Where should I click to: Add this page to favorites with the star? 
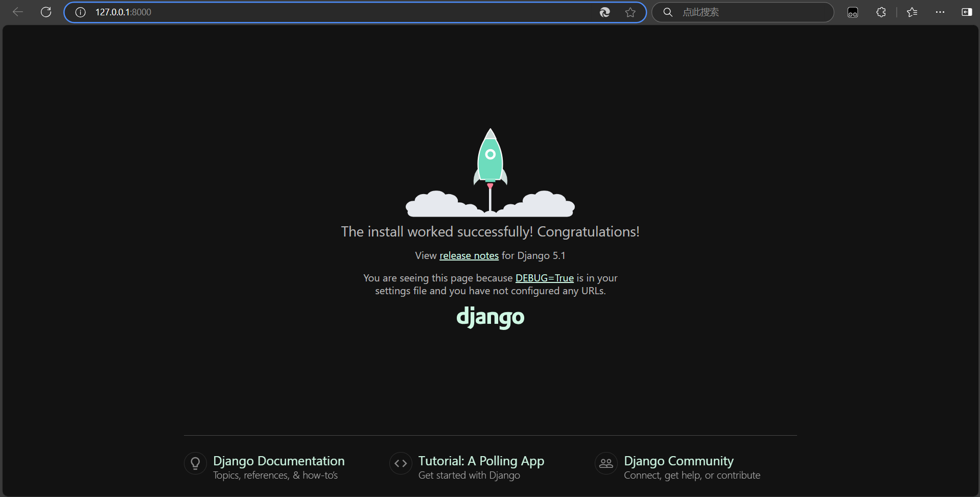[630, 12]
